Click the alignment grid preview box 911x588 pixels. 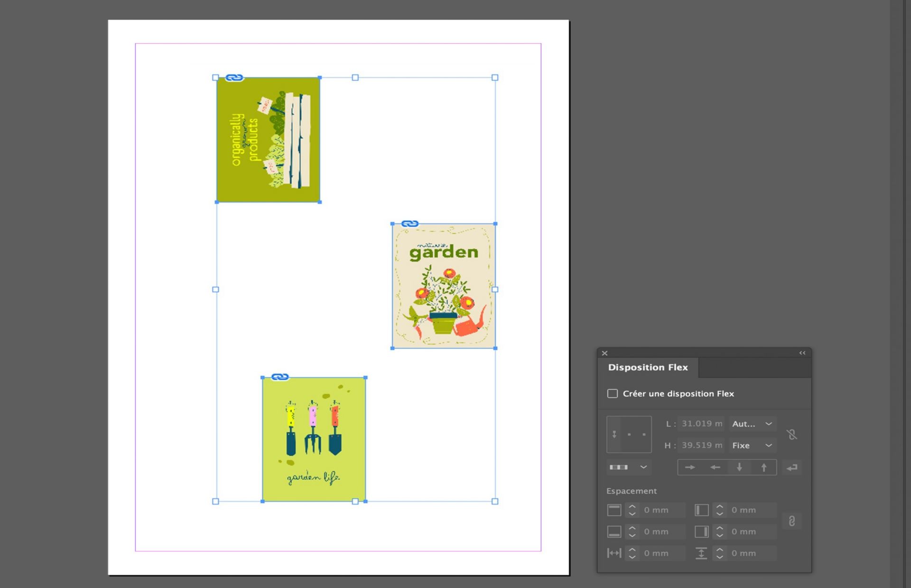[x=629, y=434]
